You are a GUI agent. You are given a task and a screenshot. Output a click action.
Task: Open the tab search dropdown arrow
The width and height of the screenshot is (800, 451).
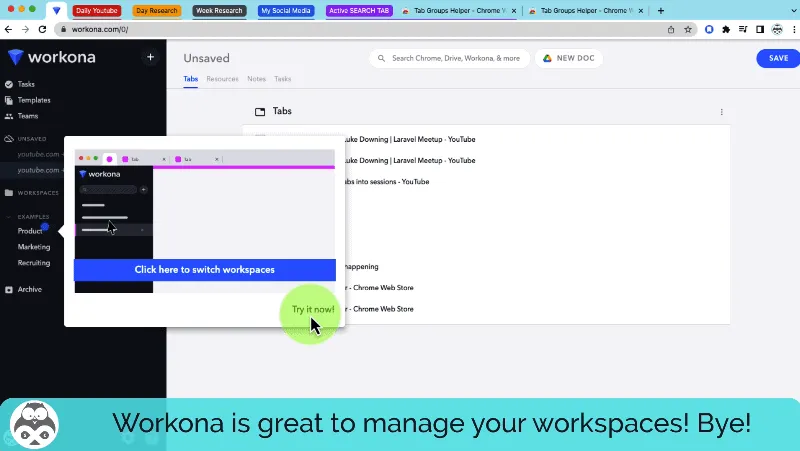coord(792,10)
